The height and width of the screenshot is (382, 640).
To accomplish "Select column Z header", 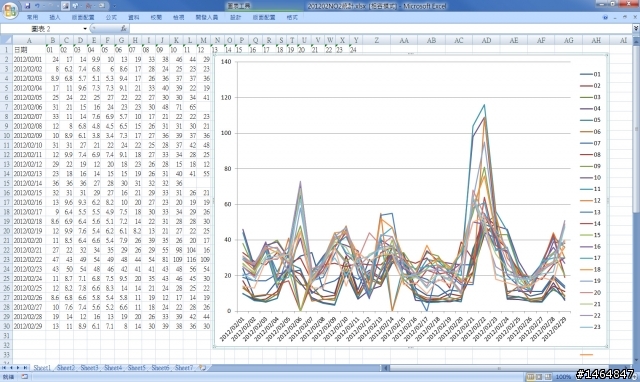I will point(376,40).
